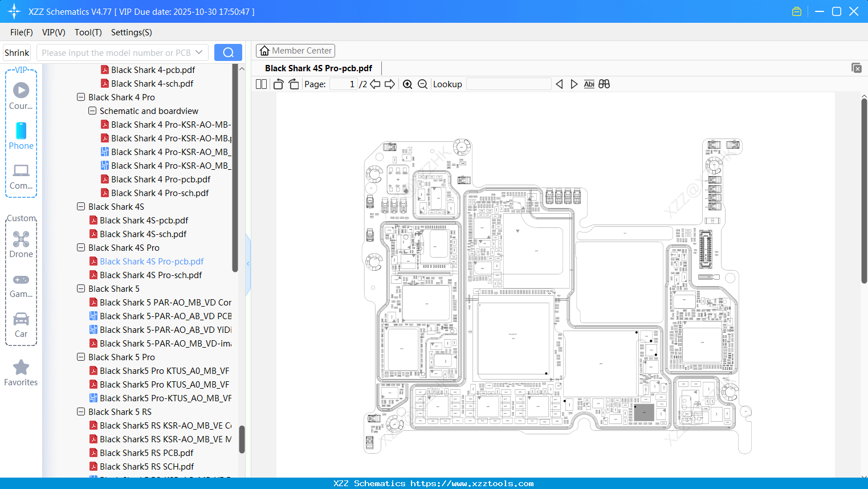Open the Tool(T) menu
This screenshot has width=868, height=489.
point(88,32)
